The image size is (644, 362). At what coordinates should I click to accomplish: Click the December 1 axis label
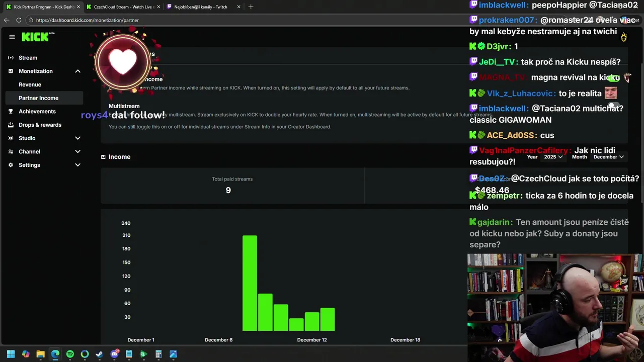pyautogui.click(x=141, y=340)
